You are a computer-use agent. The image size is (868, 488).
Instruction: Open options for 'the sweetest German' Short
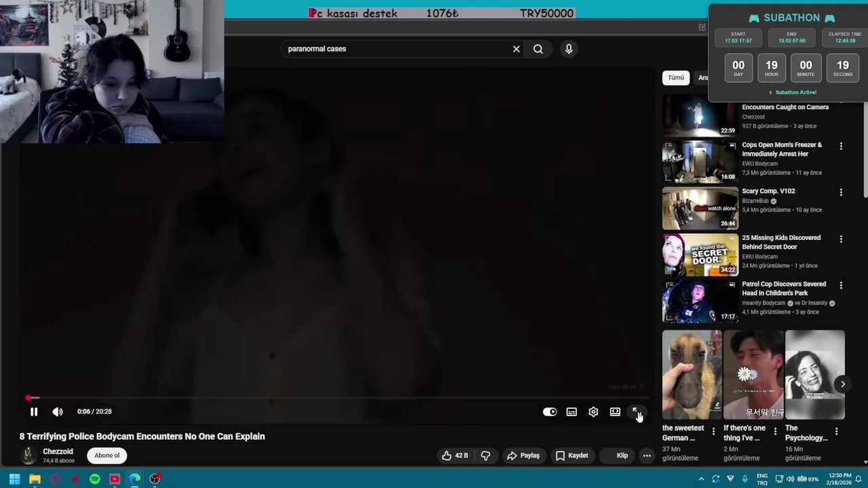[713, 431]
